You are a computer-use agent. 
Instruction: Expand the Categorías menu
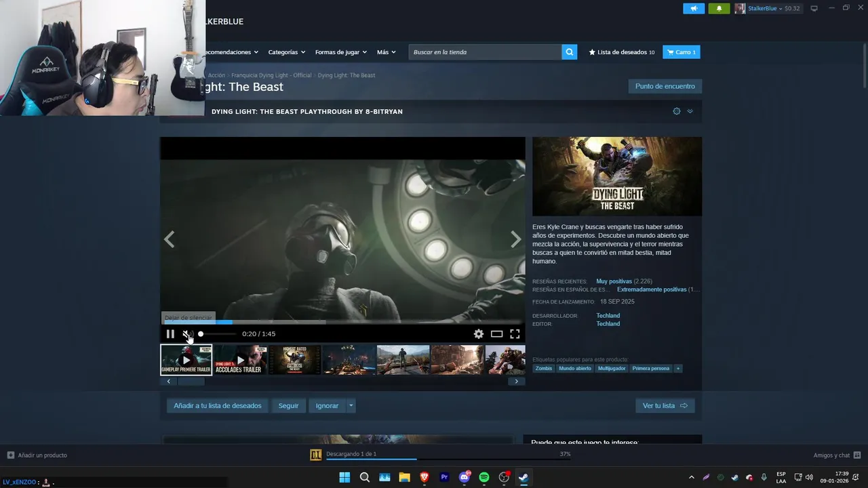pyautogui.click(x=286, y=52)
